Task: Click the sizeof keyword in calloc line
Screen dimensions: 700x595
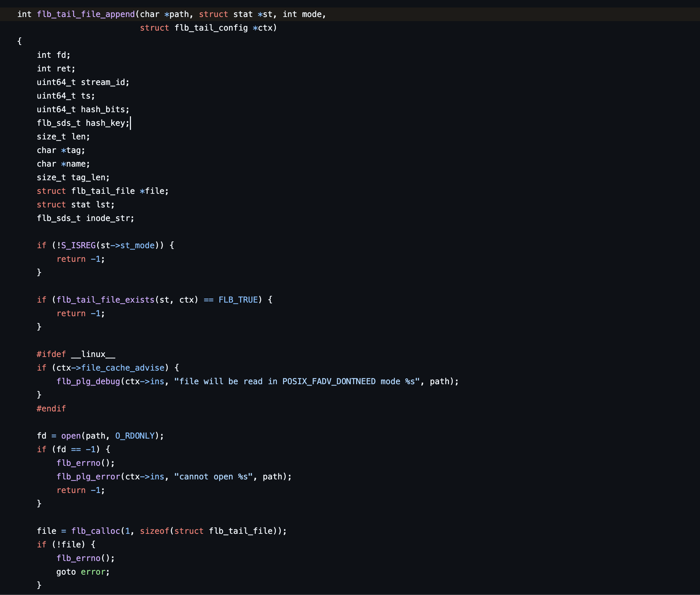Action: coord(154,531)
